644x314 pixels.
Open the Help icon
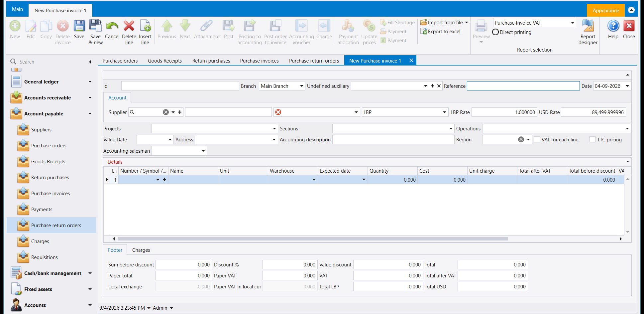point(613,26)
